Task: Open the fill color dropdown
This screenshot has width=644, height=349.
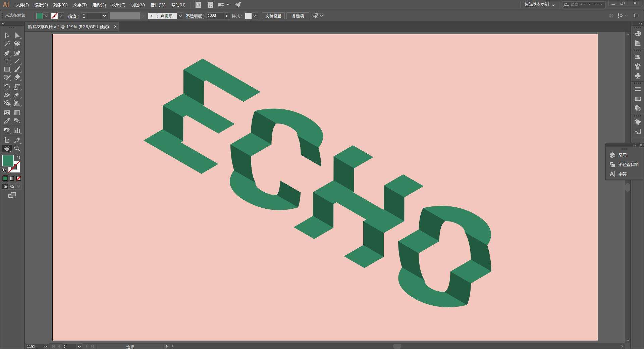Action: (x=46, y=16)
